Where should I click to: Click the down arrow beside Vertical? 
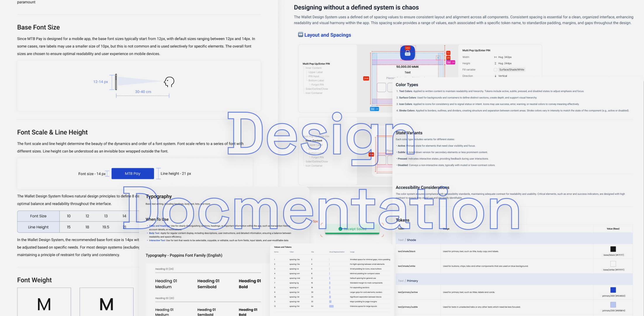tap(495, 76)
